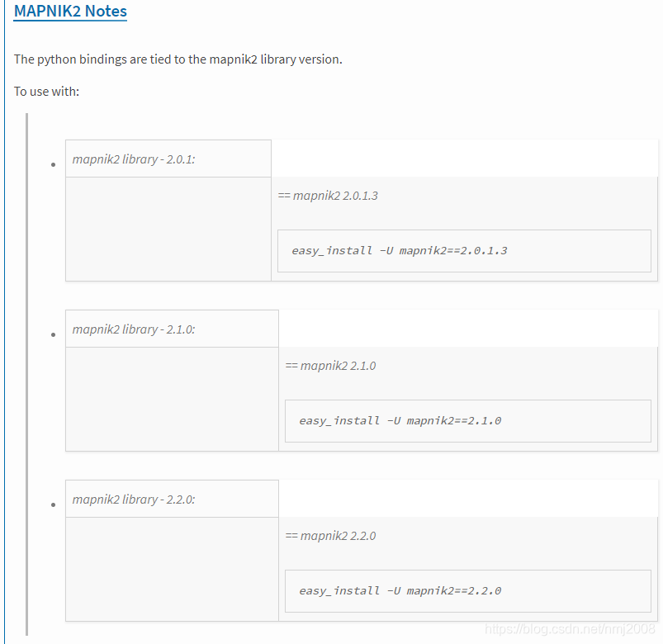Select '== mapnik2 2.2.0' text
This screenshot has width=663, height=644.
330,536
